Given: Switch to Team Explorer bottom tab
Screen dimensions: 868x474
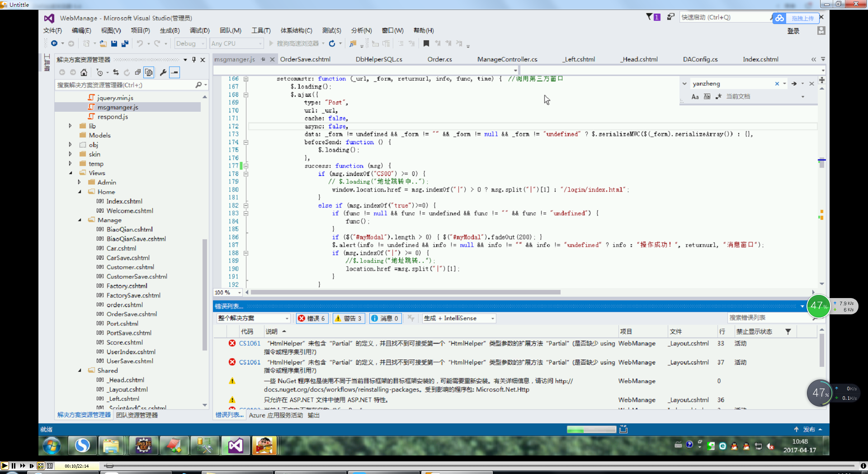Looking at the screenshot, I should [137, 415].
